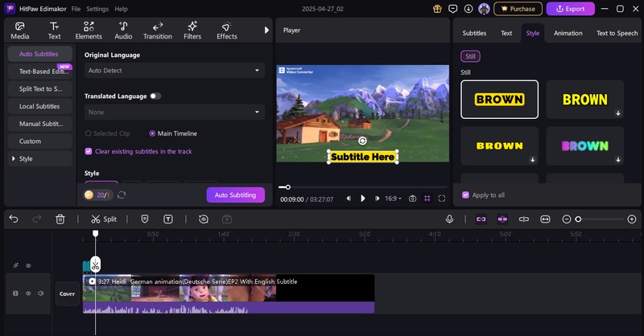The image size is (644, 336).
Task: Switch to the Text to Speech tab
Action: point(617,33)
